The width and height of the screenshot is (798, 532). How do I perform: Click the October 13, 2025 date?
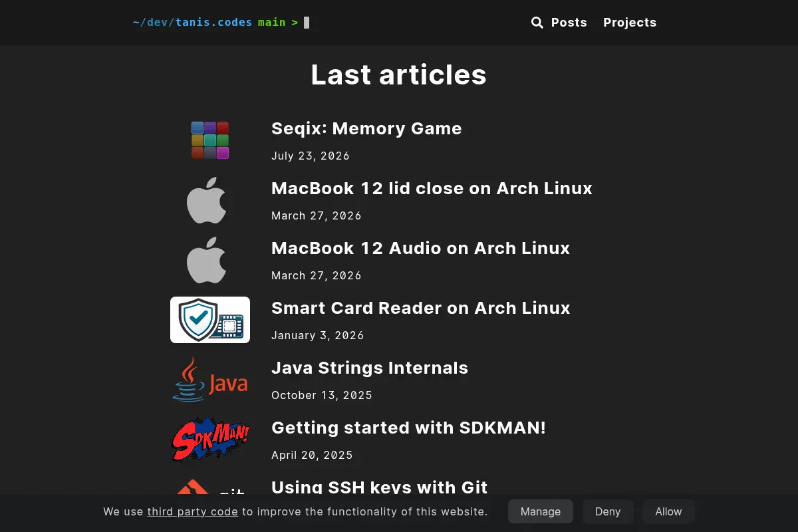coord(322,396)
